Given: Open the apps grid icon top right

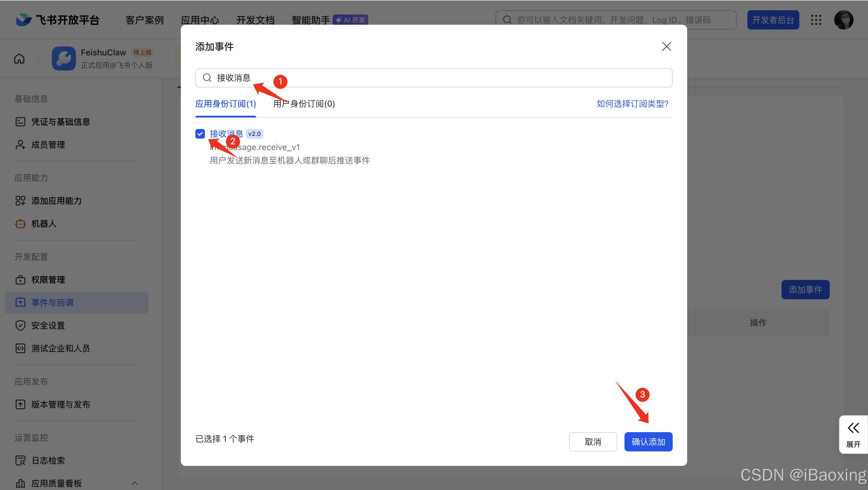Looking at the screenshot, I should [816, 20].
